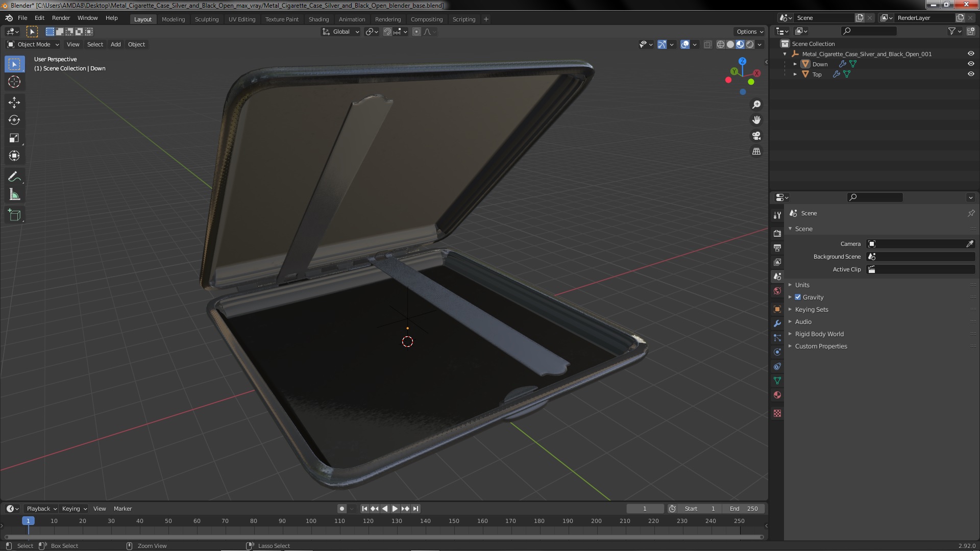Click frame 1 on the timeline
Viewport: 980px width, 551px height.
point(28,520)
